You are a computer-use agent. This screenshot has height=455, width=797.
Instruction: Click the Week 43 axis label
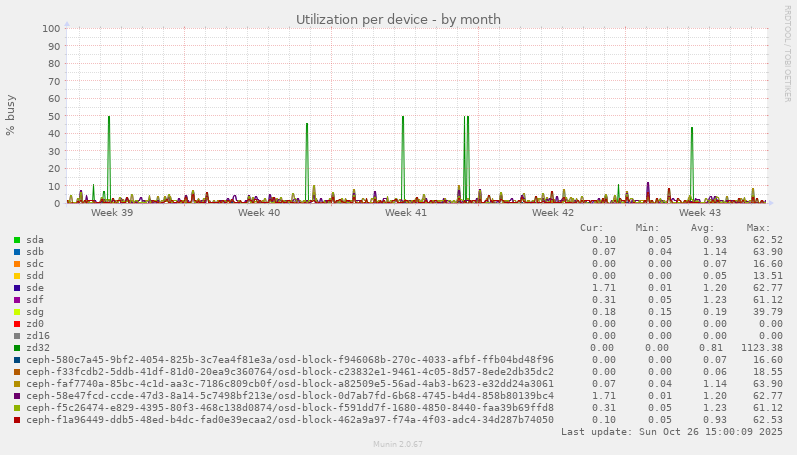tap(700, 213)
